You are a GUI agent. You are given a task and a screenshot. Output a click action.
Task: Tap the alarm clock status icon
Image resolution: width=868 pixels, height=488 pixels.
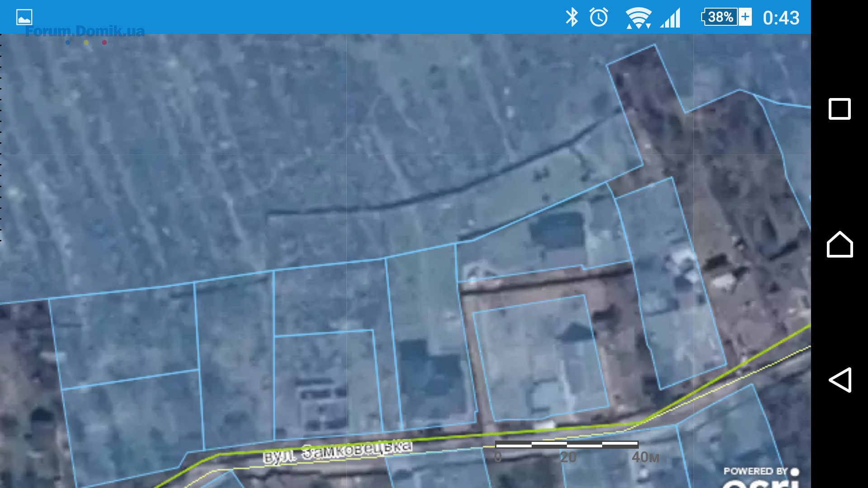coord(599,17)
